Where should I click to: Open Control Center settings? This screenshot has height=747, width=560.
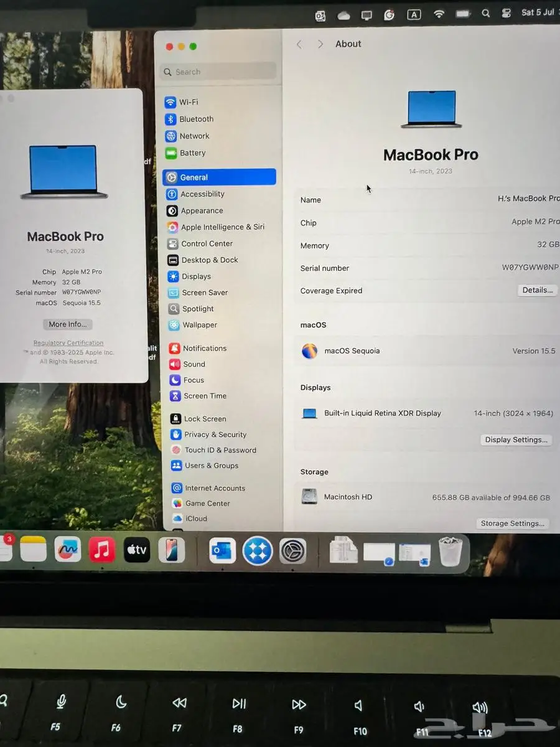click(200, 243)
